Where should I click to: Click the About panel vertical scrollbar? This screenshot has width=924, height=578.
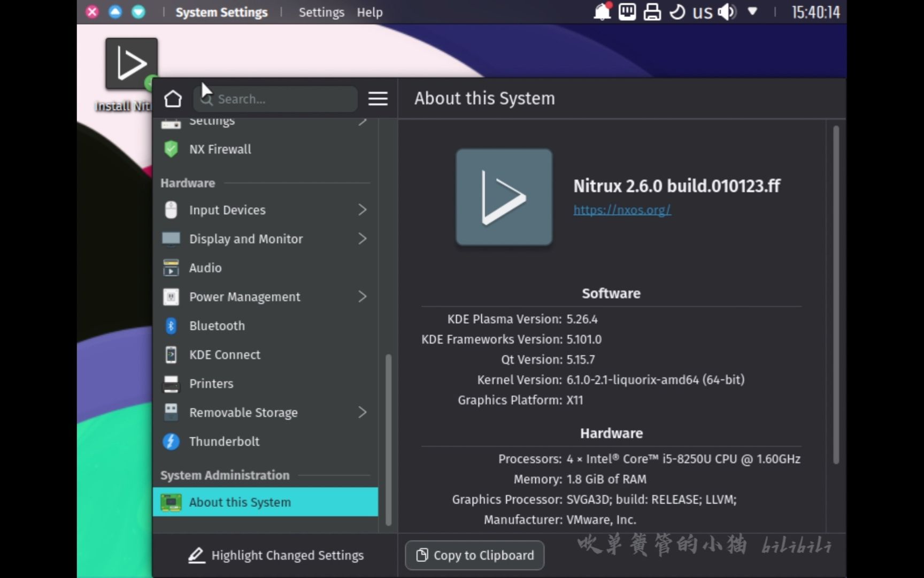tap(836, 294)
